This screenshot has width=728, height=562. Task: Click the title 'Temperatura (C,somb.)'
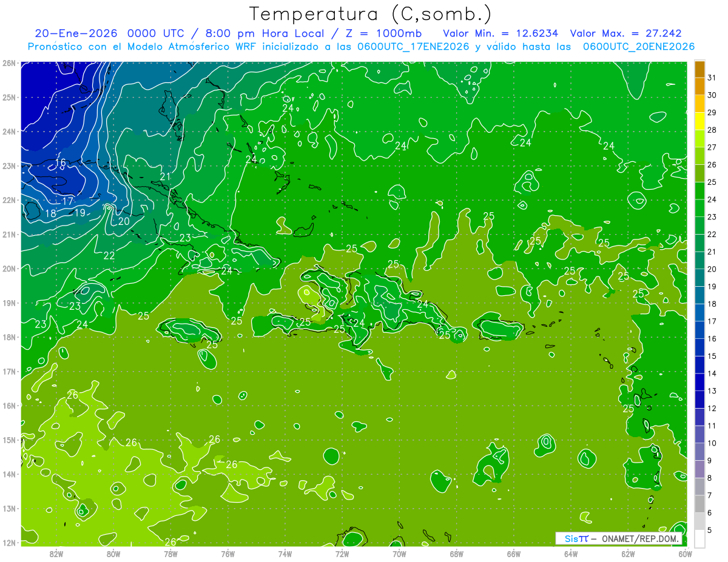pos(370,14)
